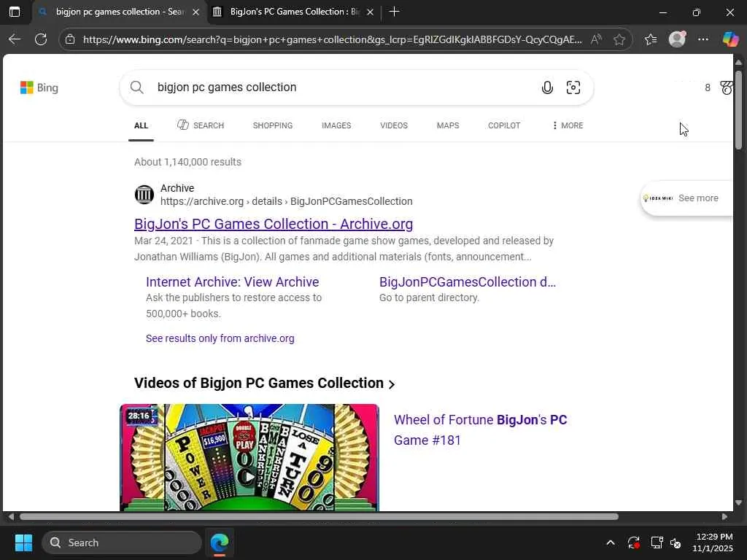Open the tab actions menu icon

15,12
